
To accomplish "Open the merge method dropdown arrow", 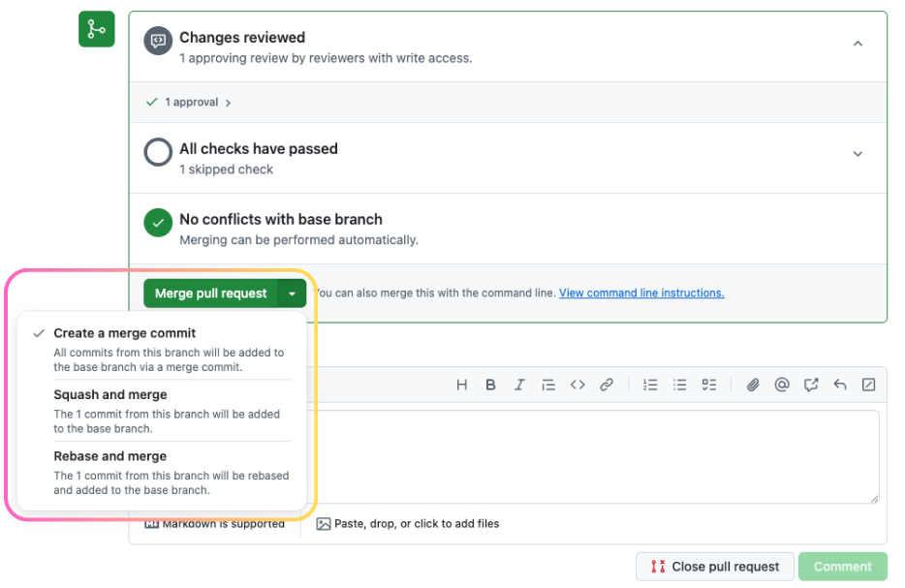I will coord(292,294).
